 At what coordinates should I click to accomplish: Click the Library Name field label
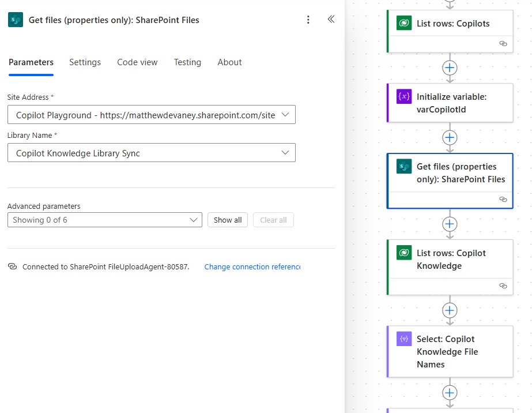(30, 135)
